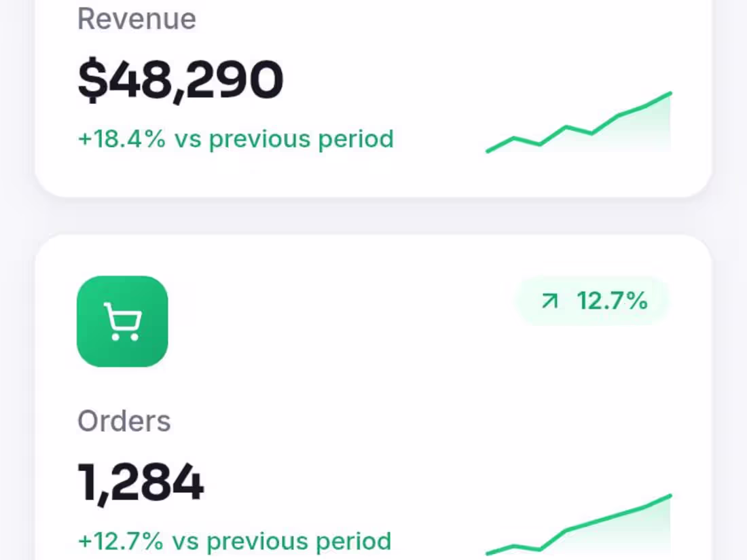Click the Orders card title
This screenshot has height=560, width=747.
(x=124, y=421)
